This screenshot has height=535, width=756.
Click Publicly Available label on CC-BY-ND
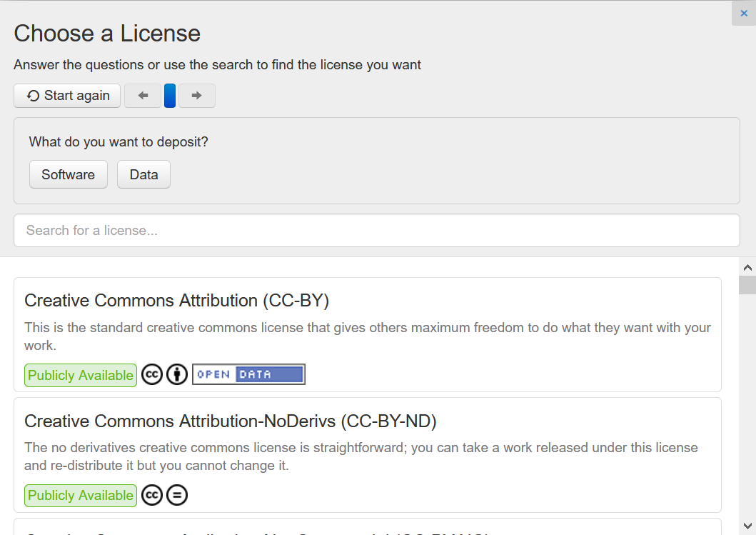81,496
